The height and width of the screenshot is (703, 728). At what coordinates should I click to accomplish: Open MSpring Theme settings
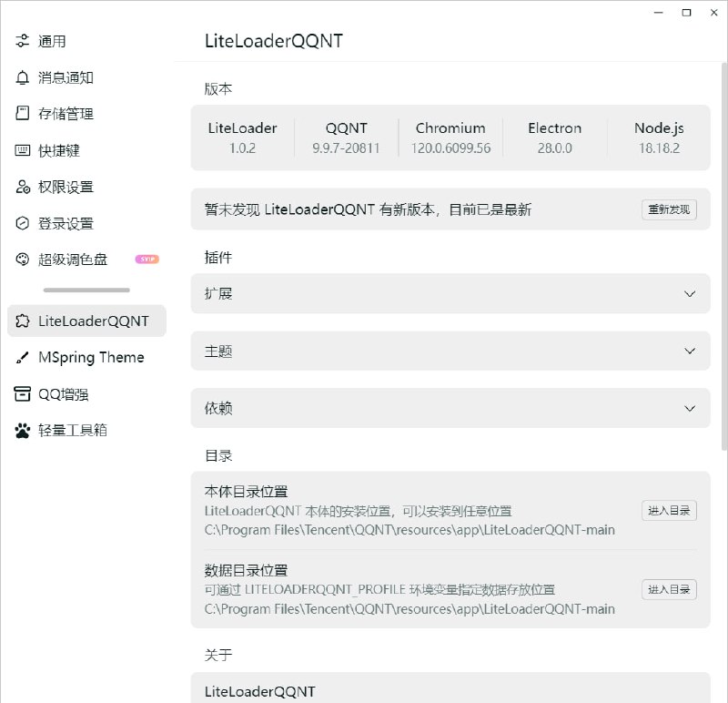pyautogui.click(x=86, y=357)
